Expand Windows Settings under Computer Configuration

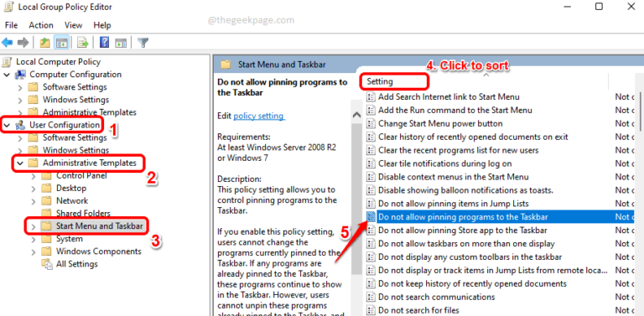[x=20, y=100]
